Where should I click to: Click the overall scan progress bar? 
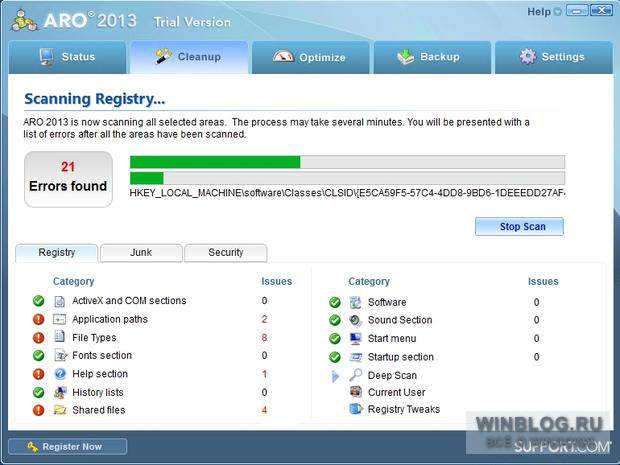pyautogui.click(x=347, y=162)
